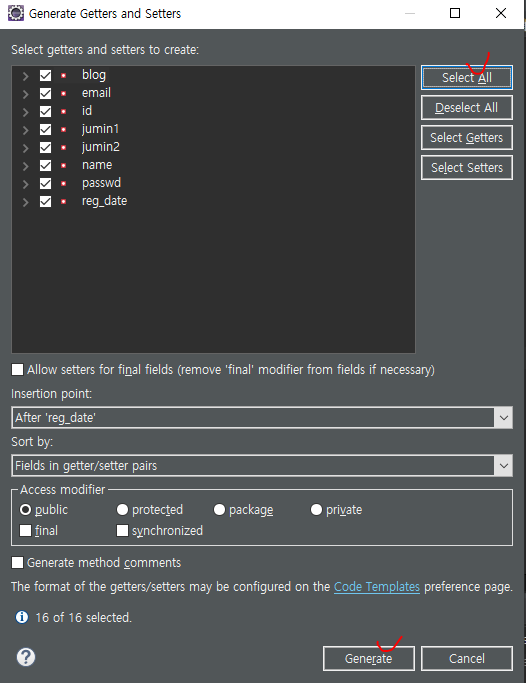This screenshot has height=683, width=526.
Task: Enable the final modifier checkbox
Action: click(26, 530)
